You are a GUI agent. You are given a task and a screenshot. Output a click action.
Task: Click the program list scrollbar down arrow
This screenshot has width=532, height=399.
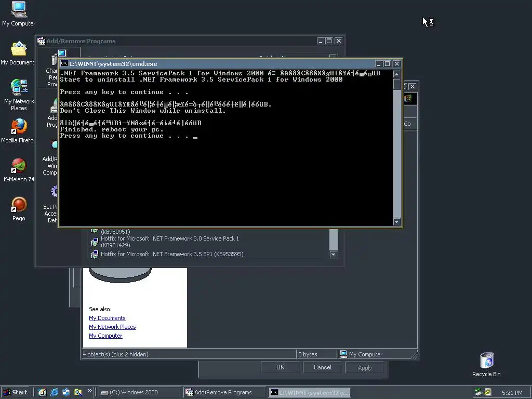334,255
